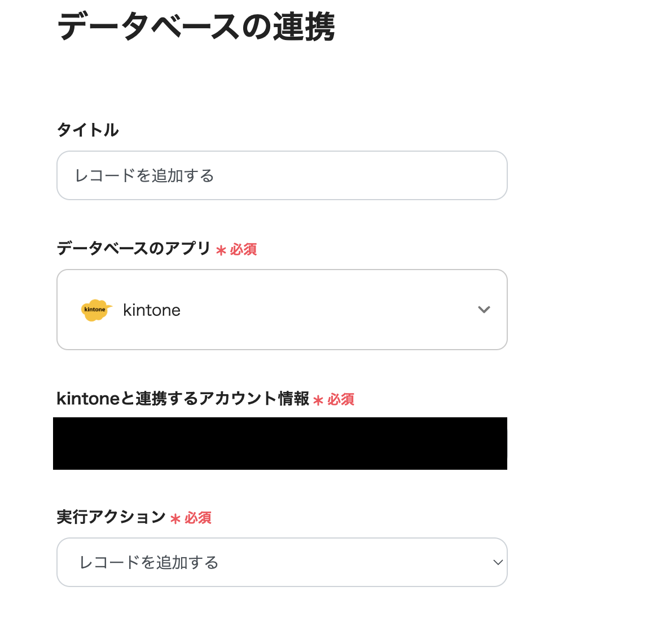The image size is (650, 644).
Task: Click the タイトル field label
Action: tap(87, 130)
